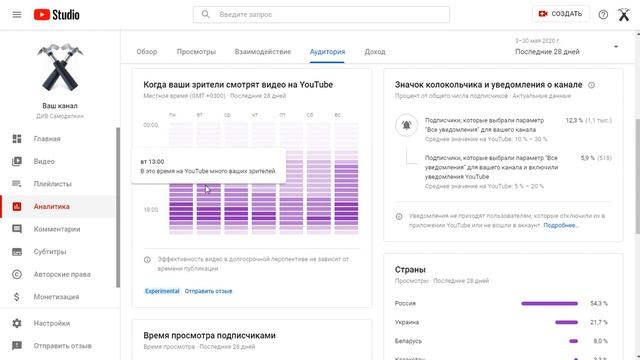Viewport: 640px width, 360px height.
Task: Click the Ваш канал label
Action: click(x=60, y=106)
